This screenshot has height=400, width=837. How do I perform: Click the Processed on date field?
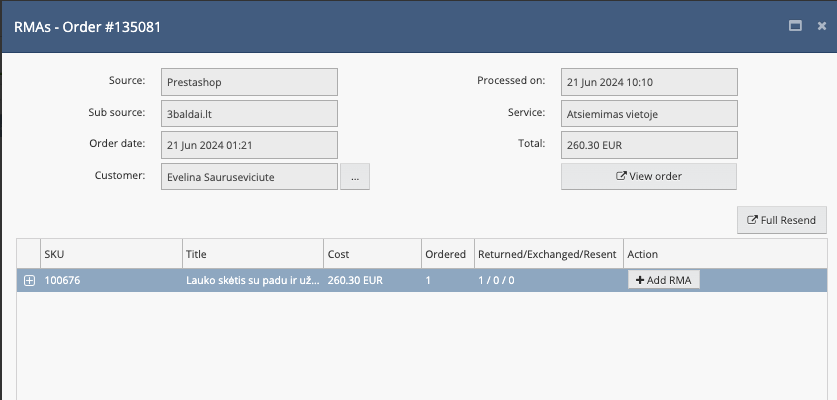(x=649, y=82)
